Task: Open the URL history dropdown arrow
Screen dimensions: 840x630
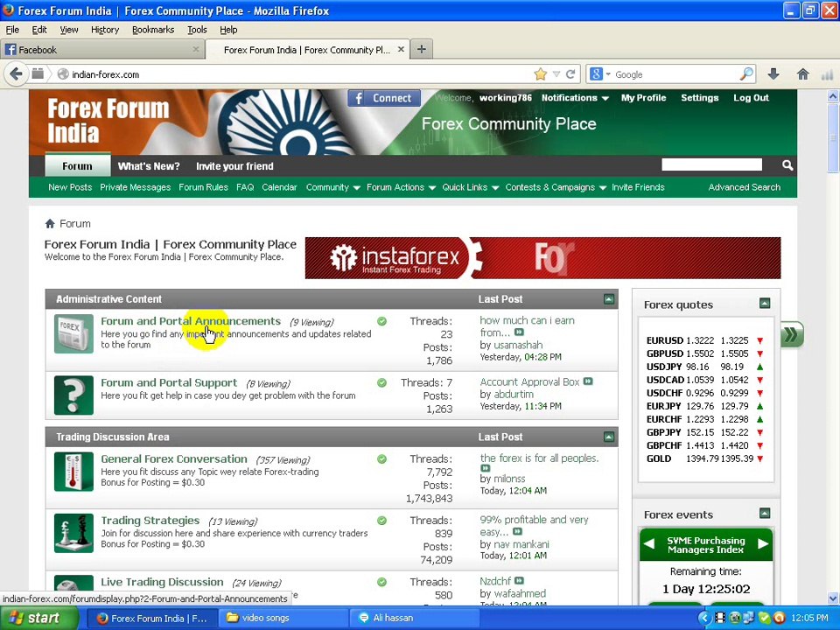Action: pos(556,74)
